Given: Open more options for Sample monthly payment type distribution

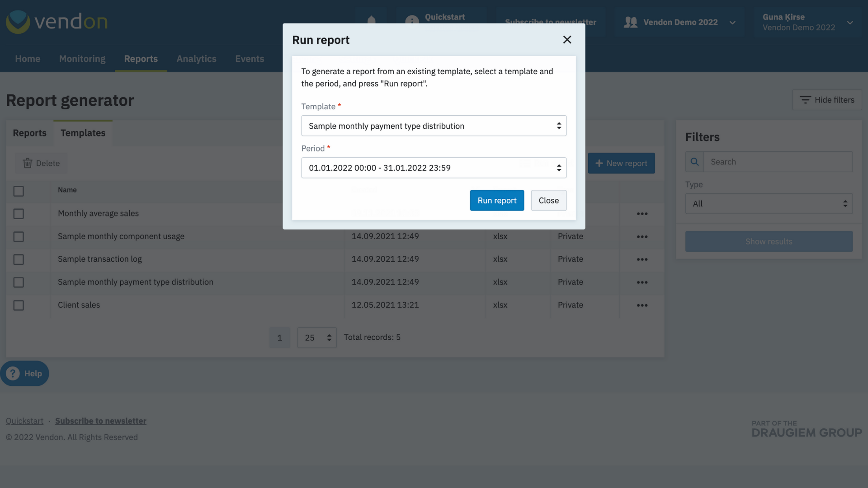Looking at the screenshot, I should pos(642,282).
